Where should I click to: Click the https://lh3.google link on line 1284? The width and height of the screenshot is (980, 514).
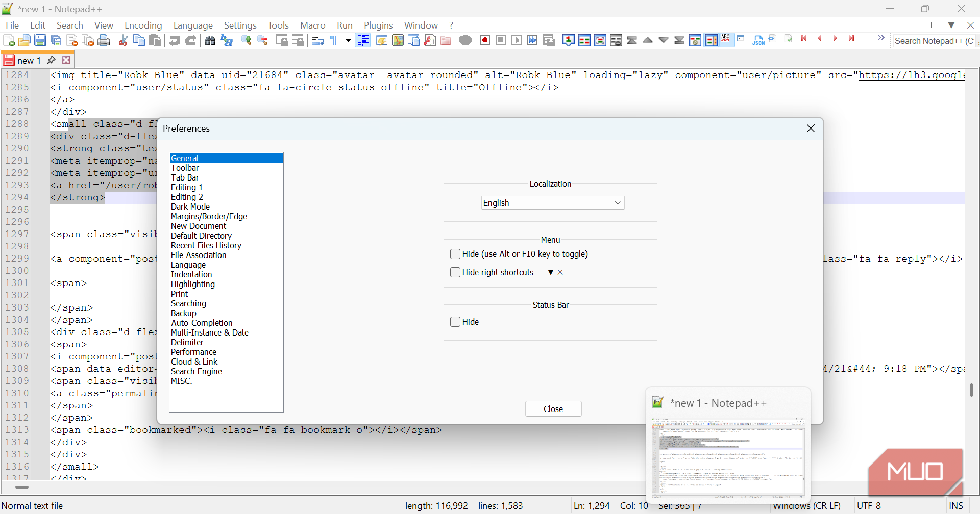[x=912, y=75]
